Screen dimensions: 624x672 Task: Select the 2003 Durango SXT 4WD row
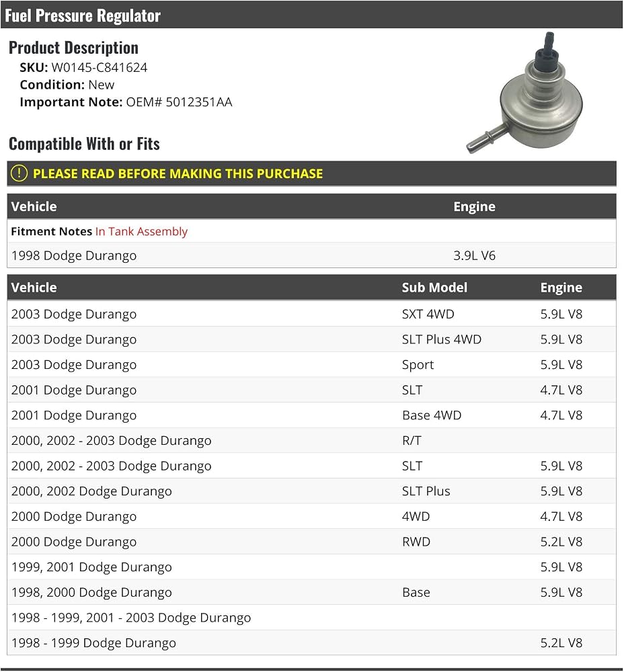312,314
